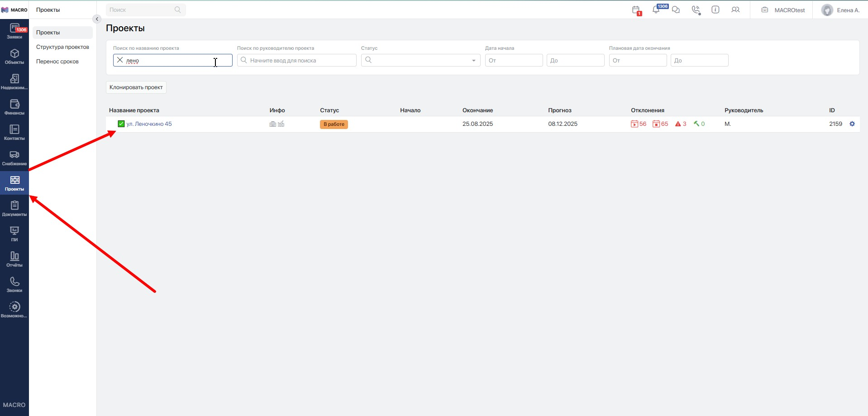Image resolution: width=868 pixels, height=416 pixels.
Task: Toggle the green checkbox beside ул. Леночкино 45
Action: point(121,124)
